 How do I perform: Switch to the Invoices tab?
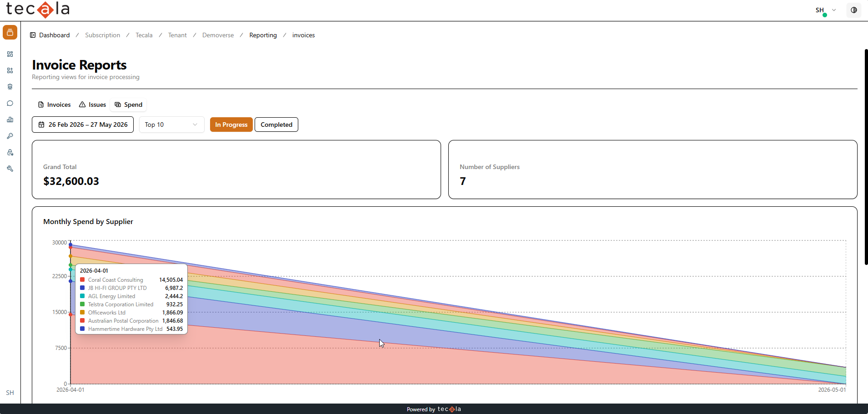click(55, 105)
